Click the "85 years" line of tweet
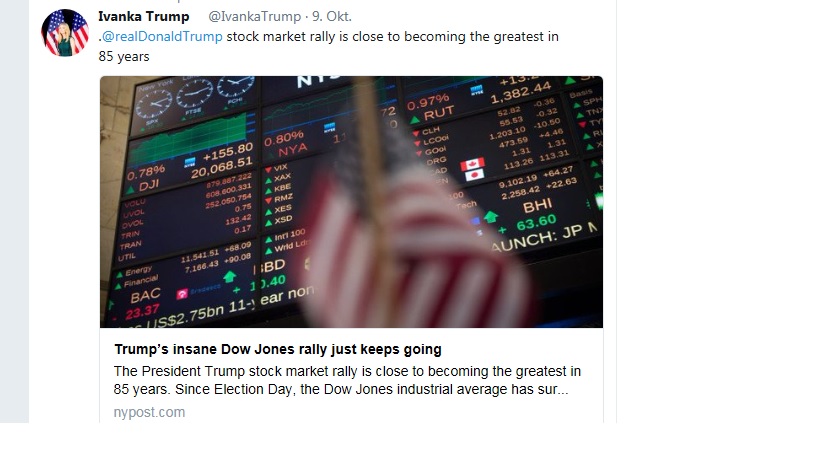 (124, 56)
